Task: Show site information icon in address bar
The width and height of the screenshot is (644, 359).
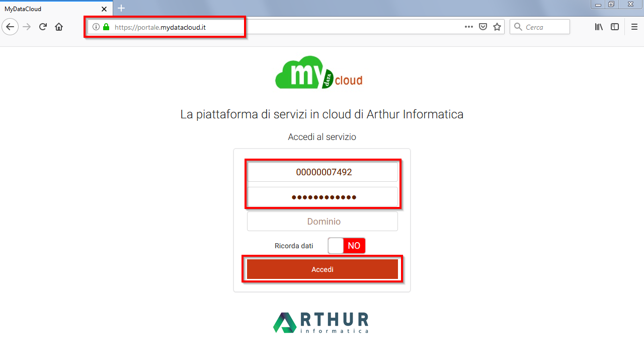Action: pos(96,27)
